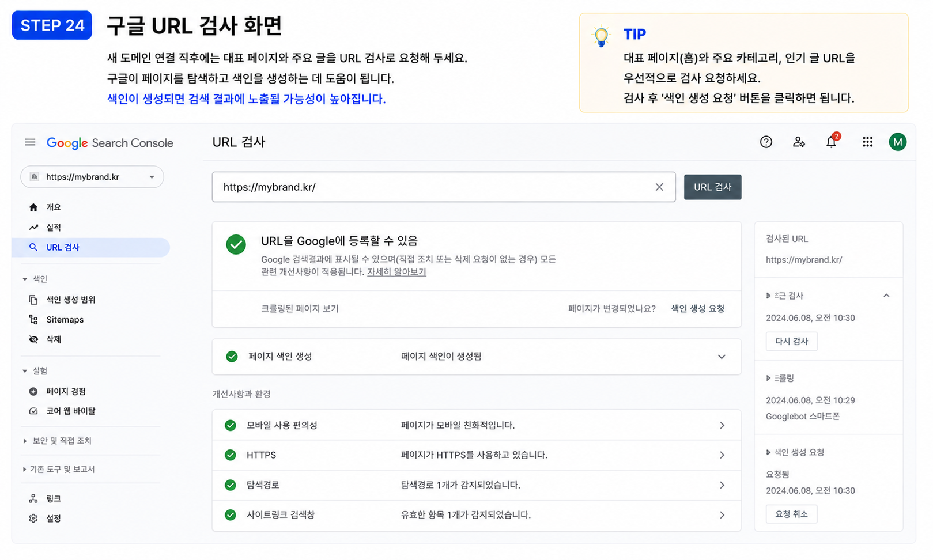Open 삭제 in the sidebar
933x560 pixels.
pos(54,339)
